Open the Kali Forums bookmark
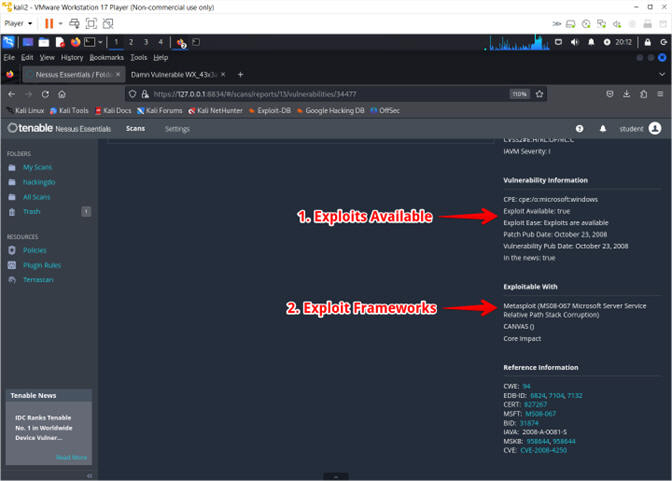Screen dimensions: 672x481 pyautogui.click(x=159, y=111)
